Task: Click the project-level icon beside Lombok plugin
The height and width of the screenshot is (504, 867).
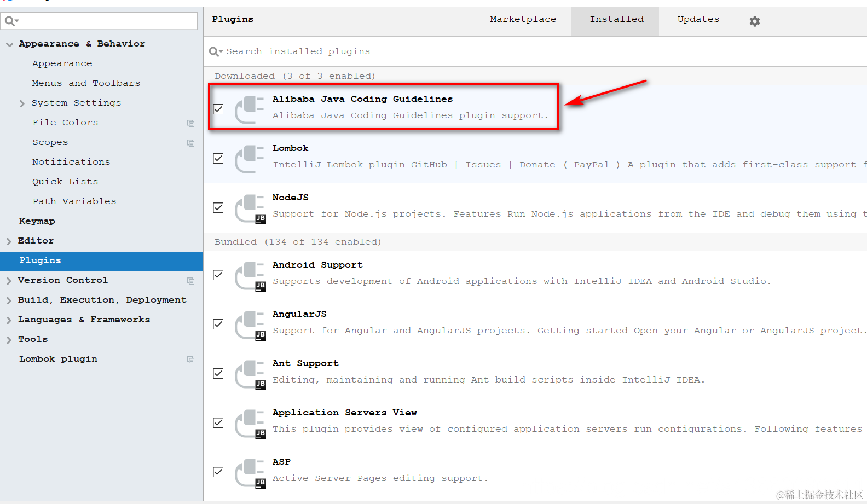Action: [x=190, y=360]
